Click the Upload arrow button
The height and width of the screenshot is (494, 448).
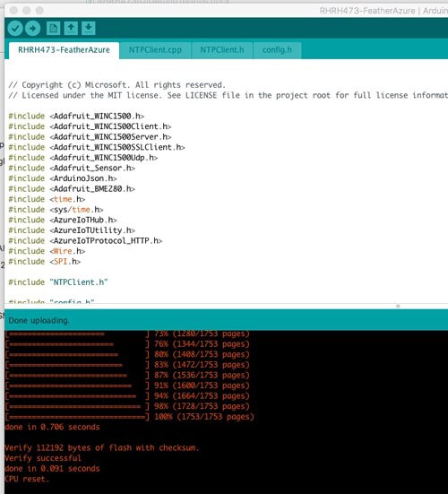click(32, 29)
